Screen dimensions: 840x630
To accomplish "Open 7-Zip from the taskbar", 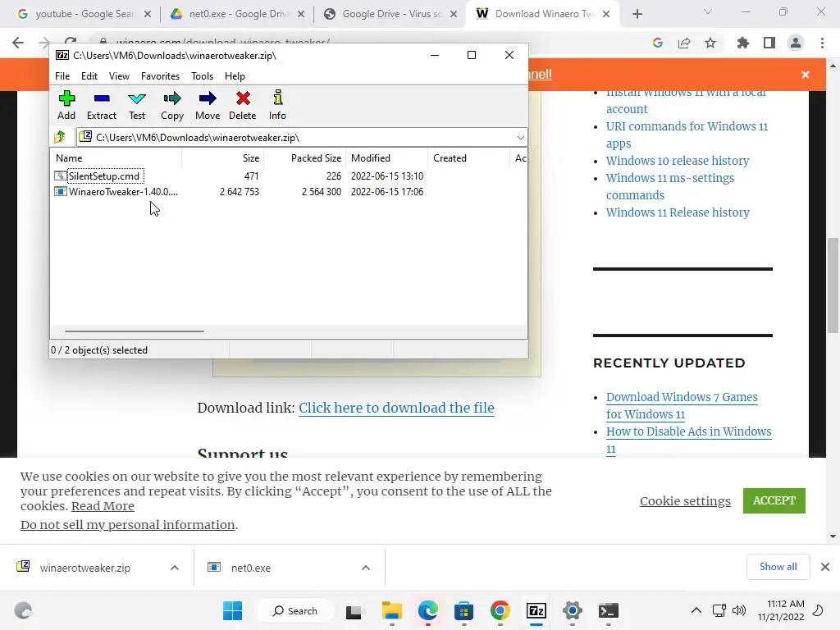I will (536, 610).
